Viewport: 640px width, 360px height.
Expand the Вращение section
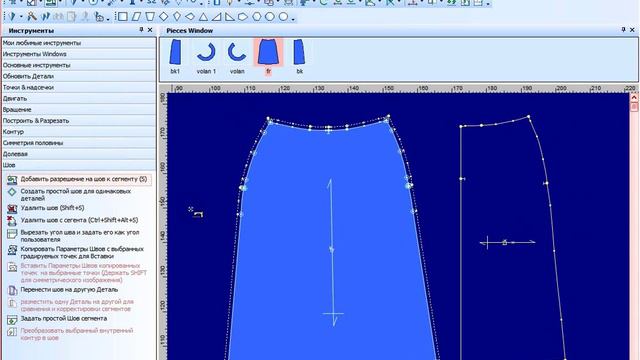79,109
